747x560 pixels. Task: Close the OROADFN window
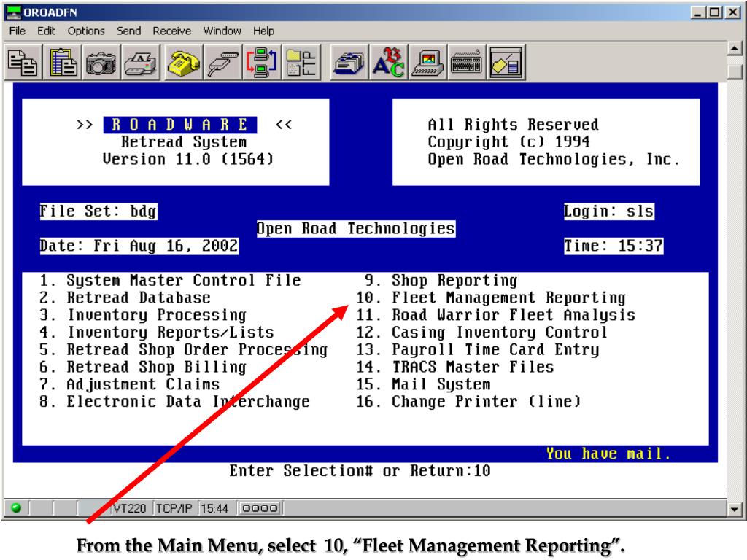click(x=732, y=12)
